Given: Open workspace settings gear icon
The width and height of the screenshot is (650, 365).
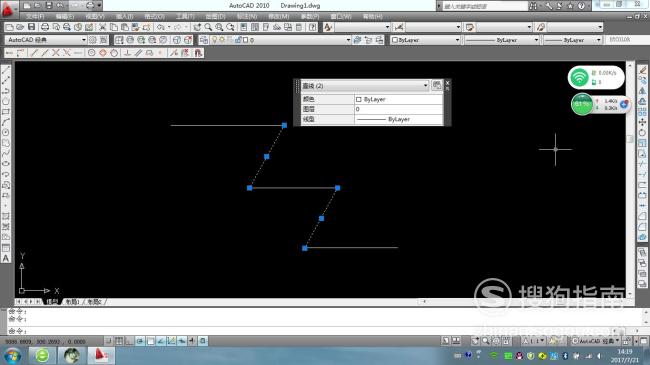Looking at the screenshot, I should point(92,40).
